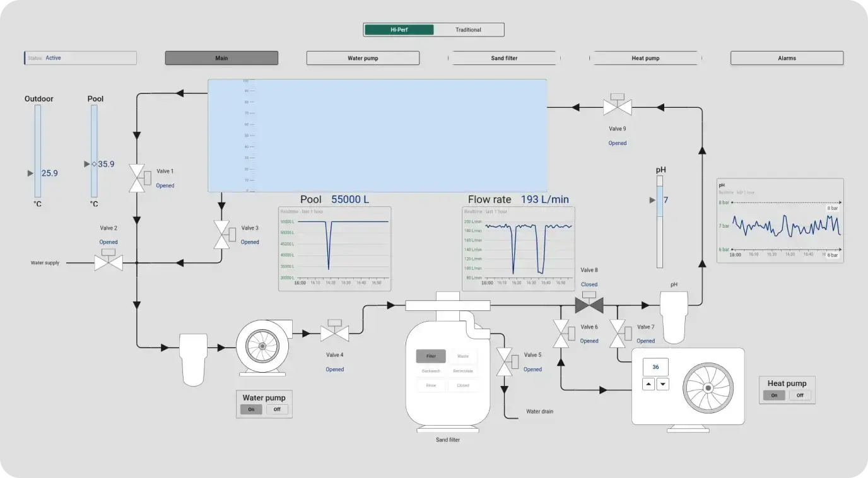Screen dimensions: 868x478
Task: Select Backwash mode on sand filter
Action: [430, 371]
